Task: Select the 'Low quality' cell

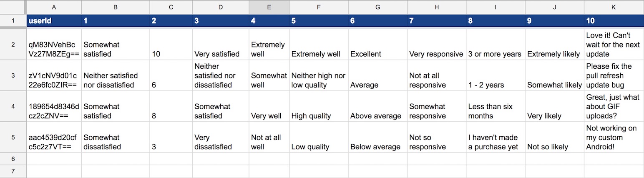Action: [319, 138]
